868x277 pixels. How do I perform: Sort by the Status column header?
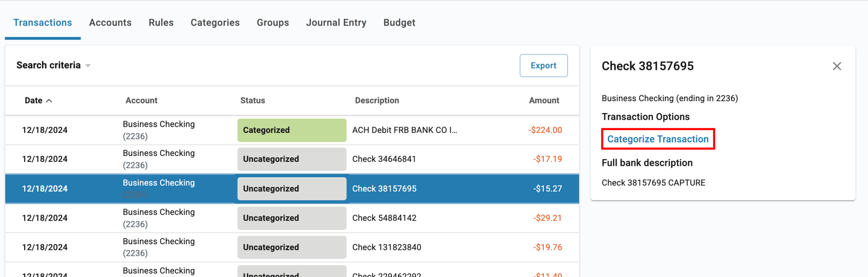coord(253,101)
